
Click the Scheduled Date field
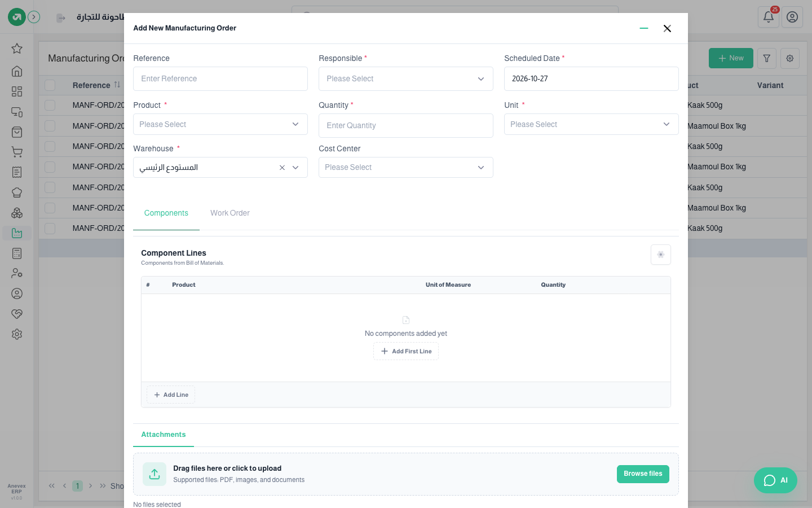(592, 79)
